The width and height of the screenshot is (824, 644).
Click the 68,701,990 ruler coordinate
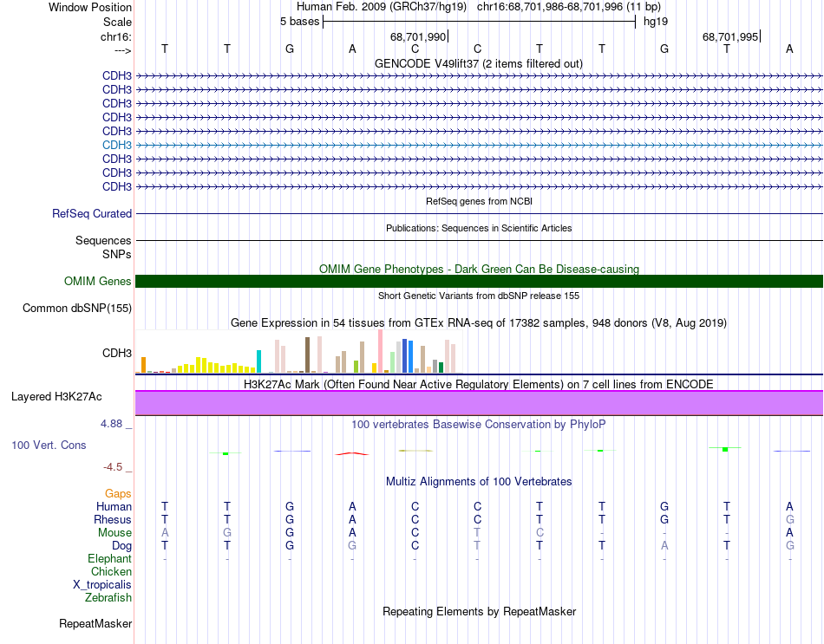coord(418,36)
